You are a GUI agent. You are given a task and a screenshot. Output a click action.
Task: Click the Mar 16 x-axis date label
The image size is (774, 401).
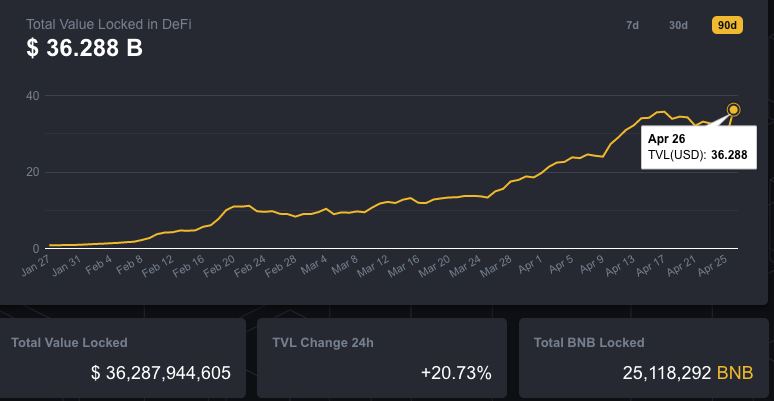pyautogui.click(x=405, y=264)
